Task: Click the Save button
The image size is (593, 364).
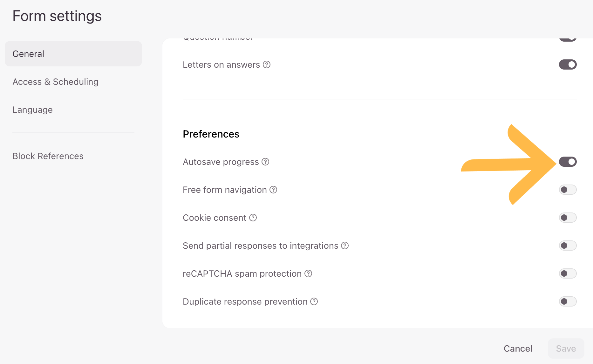Action: coord(566,348)
